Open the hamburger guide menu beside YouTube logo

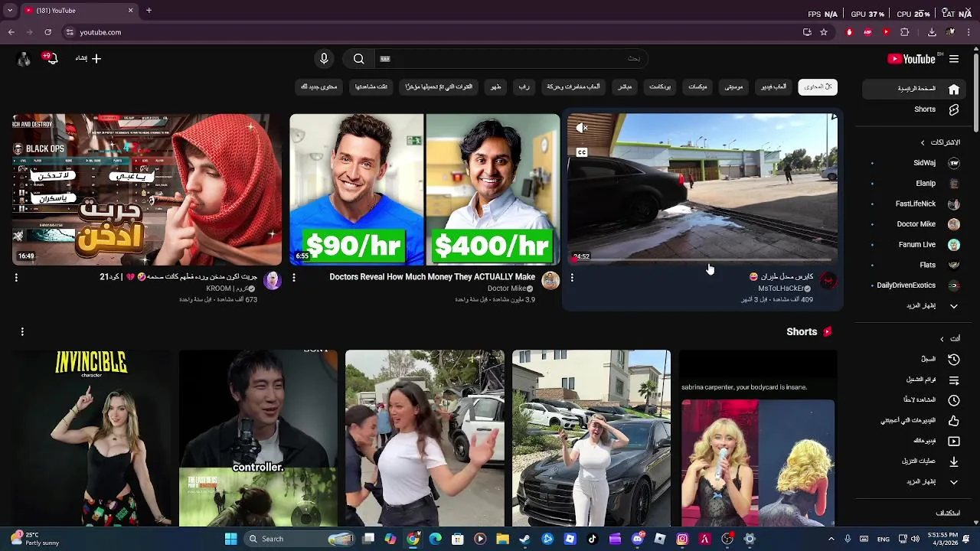(x=954, y=59)
